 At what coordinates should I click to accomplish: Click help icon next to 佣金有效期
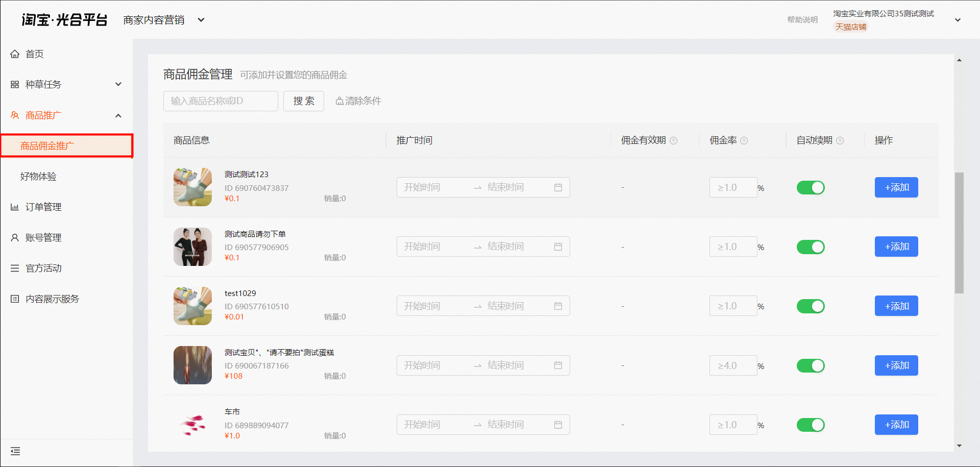[x=674, y=141]
